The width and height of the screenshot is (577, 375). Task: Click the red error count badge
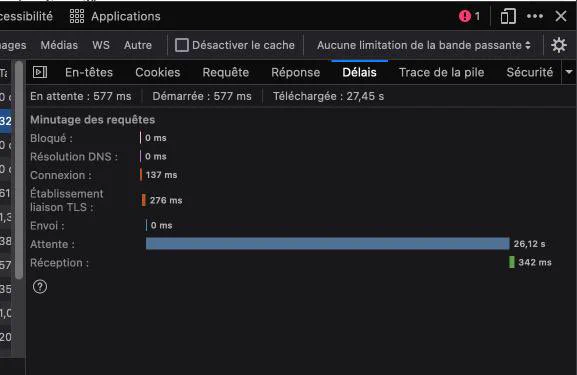tap(470, 16)
